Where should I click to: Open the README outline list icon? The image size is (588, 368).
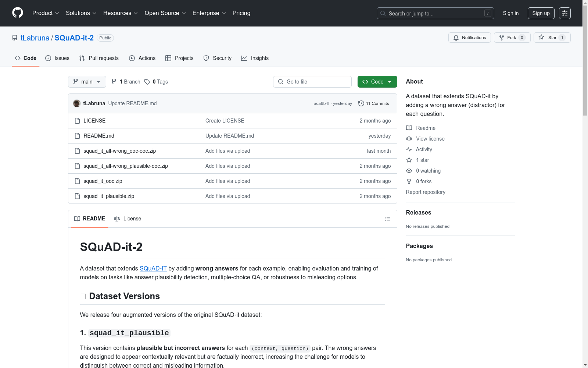(388, 219)
